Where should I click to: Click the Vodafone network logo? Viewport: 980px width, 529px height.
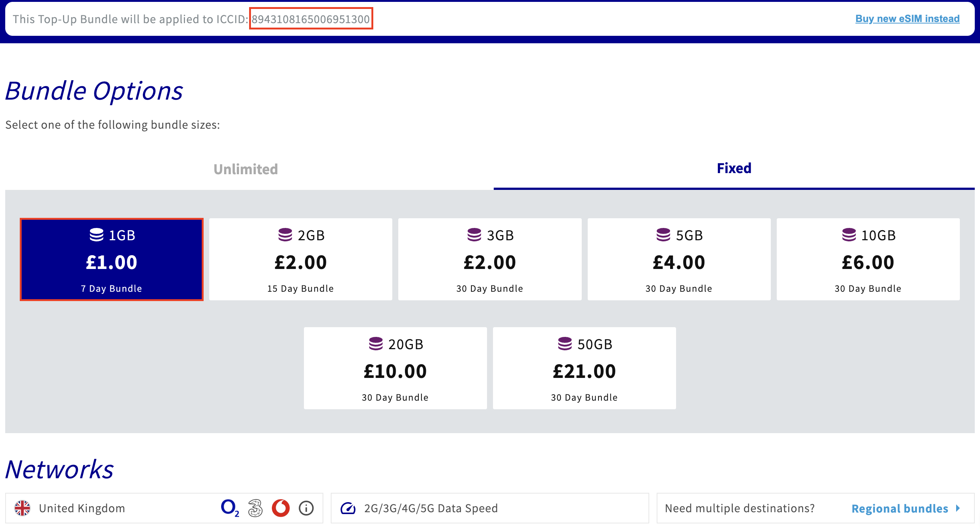(280, 508)
